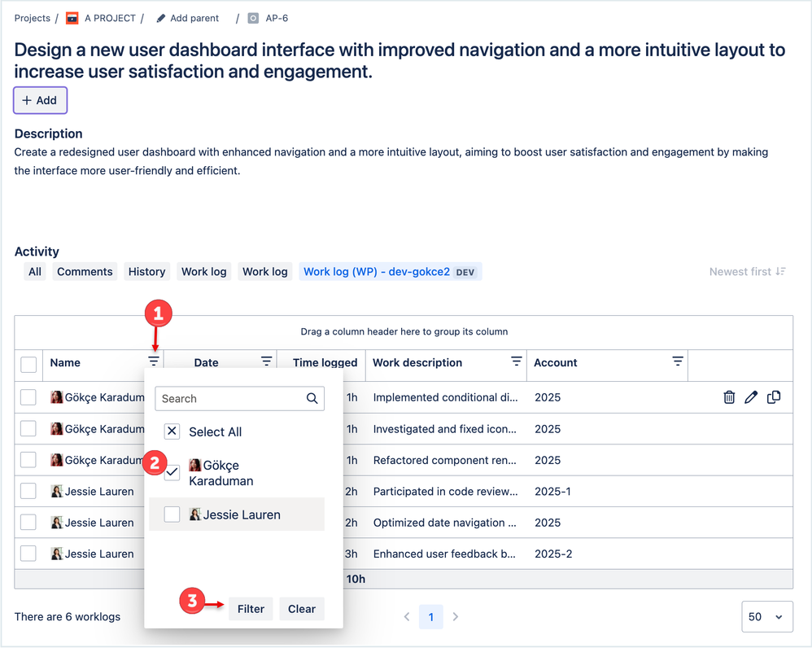This screenshot has height=648, width=812.
Task: Click the magnifier icon in the filter search
Action: 312,398
